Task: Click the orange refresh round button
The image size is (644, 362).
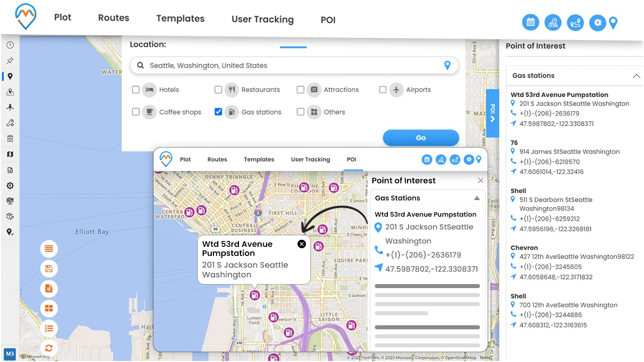Action: click(x=49, y=348)
